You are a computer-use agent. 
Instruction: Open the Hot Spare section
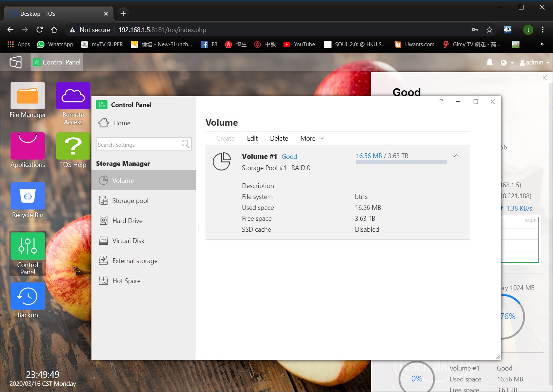coord(126,281)
